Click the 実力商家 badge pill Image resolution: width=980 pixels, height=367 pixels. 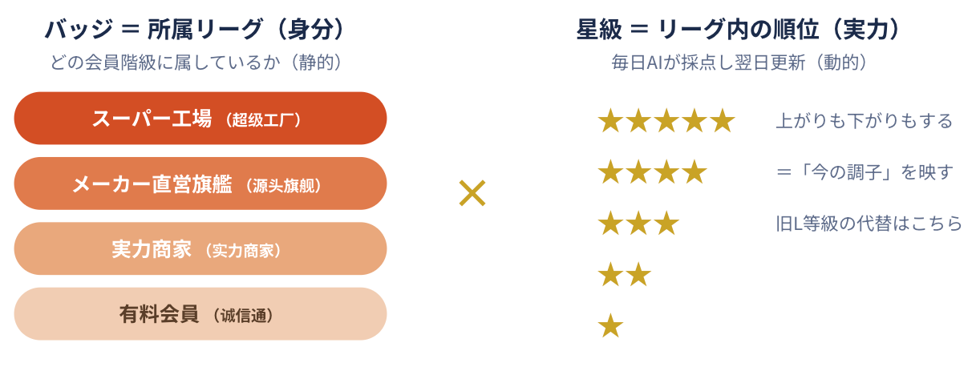(x=200, y=249)
